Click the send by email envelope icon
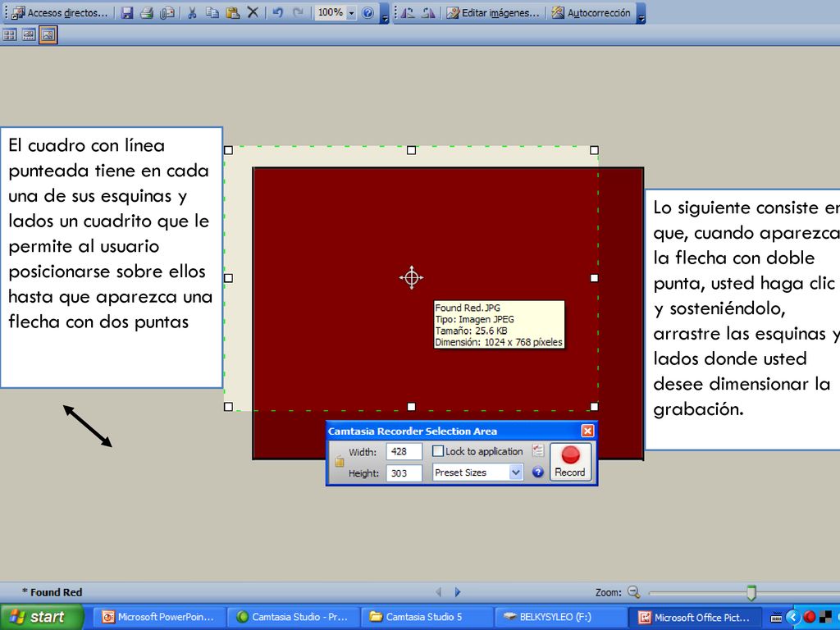840x630 pixels. coord(167,13)
